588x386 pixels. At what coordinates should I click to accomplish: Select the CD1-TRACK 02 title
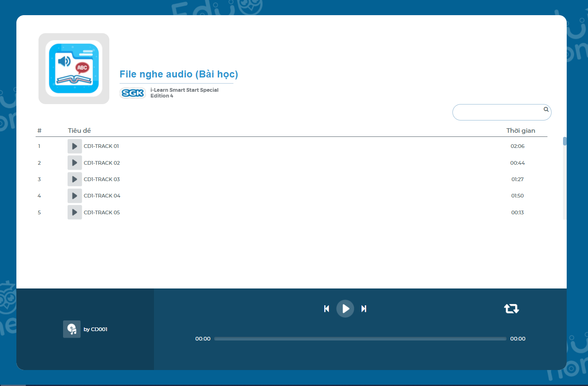[x=102, y=163]
